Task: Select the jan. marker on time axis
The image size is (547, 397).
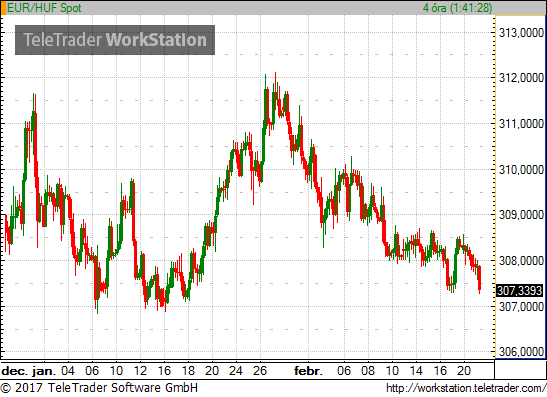Action: pyautogui.click(x=44, y=371)
